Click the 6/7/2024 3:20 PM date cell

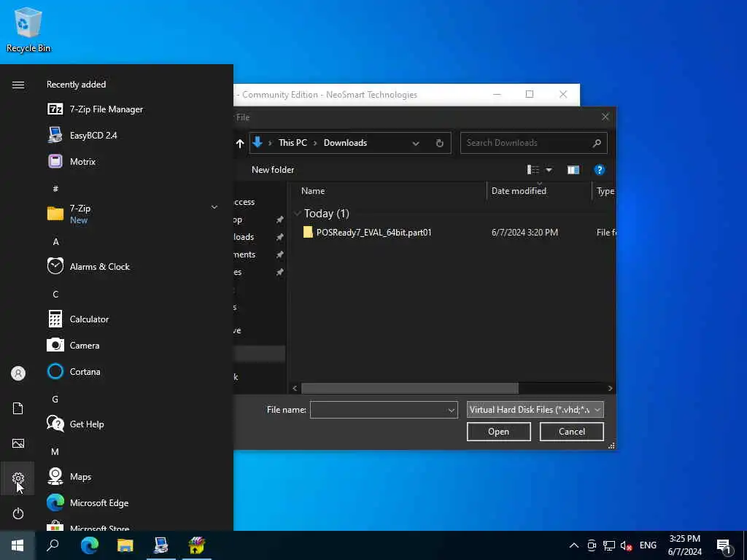(x=525, y=233)
